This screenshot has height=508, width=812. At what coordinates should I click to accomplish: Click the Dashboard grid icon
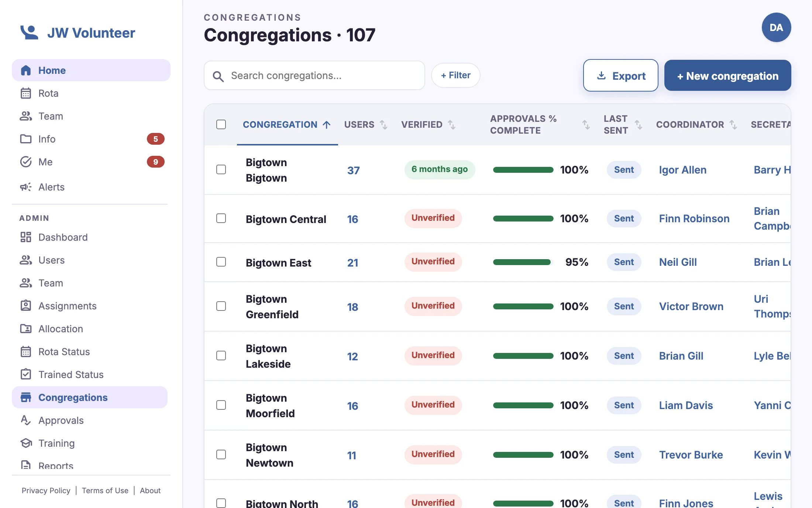point(26,237)
